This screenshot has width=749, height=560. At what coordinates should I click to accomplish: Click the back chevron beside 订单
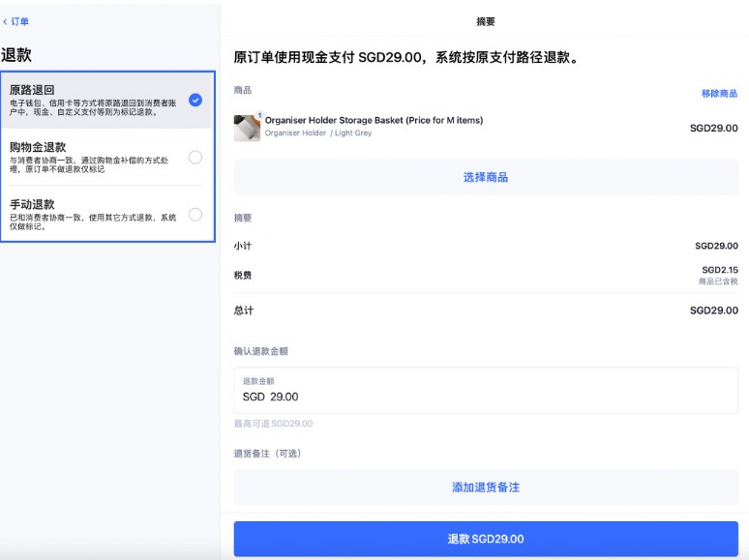(x=5, y=21)
